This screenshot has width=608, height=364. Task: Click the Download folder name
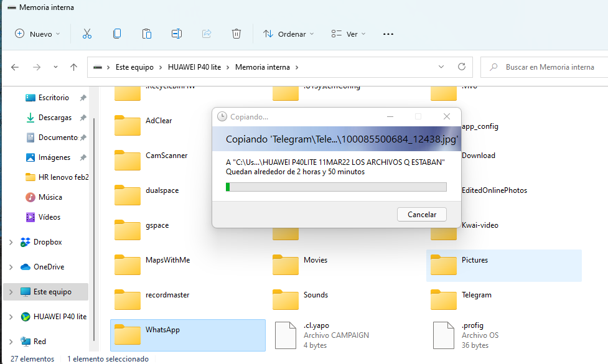[479, 156]
